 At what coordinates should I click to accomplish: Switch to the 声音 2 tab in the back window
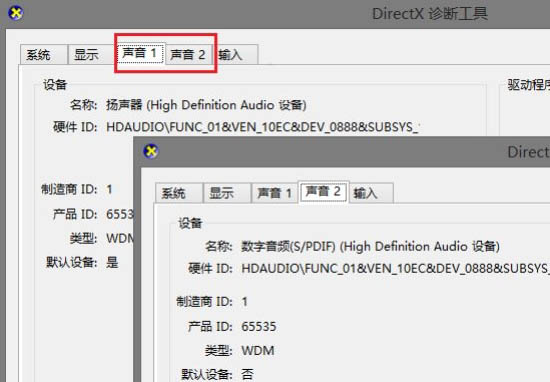[188, 55]
